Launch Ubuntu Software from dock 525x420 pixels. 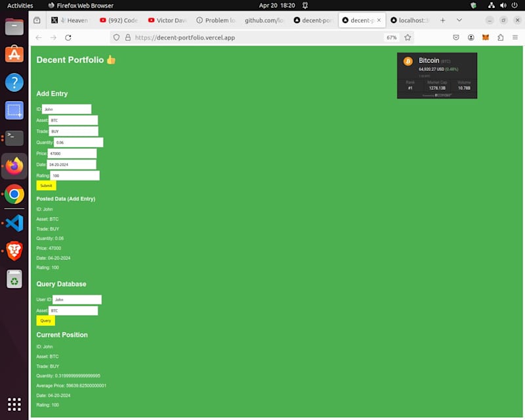pos(14,54)
